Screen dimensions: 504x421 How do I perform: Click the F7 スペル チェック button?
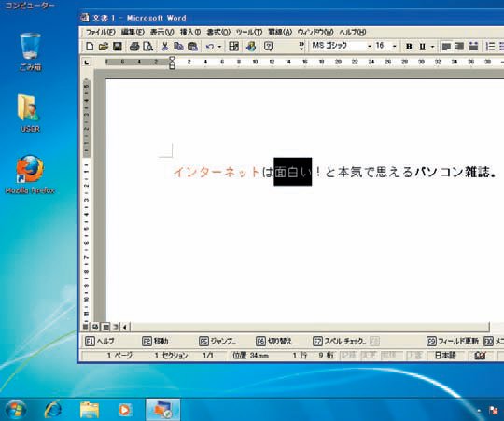coord(340,341)
